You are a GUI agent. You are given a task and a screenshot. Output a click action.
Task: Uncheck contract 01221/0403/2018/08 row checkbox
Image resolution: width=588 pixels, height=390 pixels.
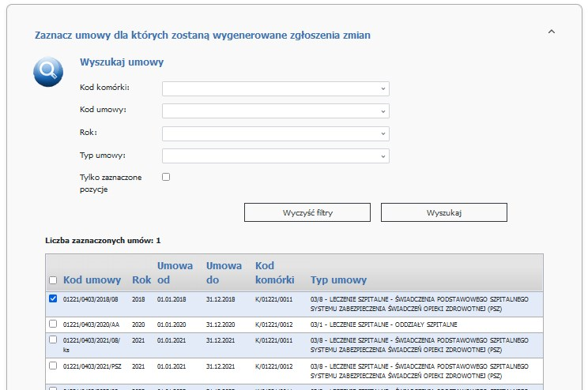[53, 299]
